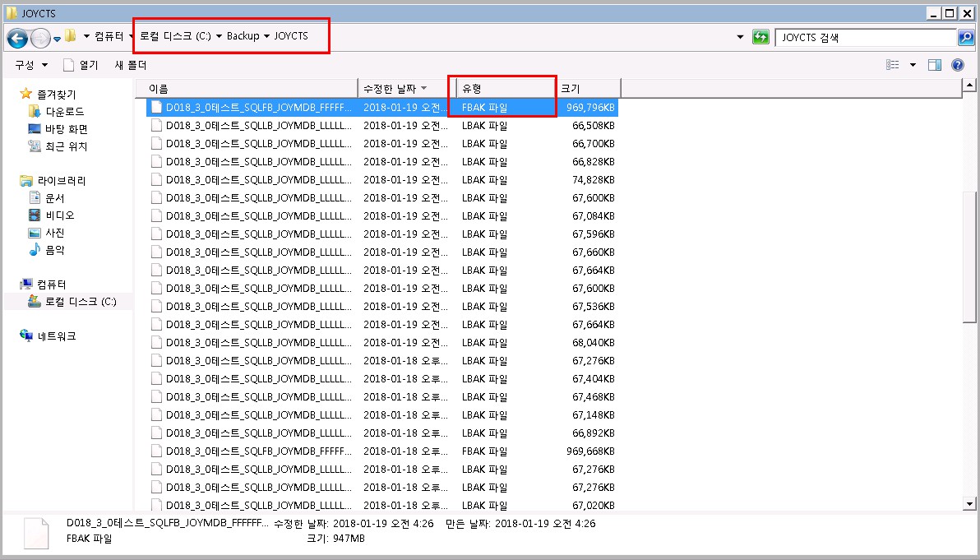Click the change view icon in toolbar
This screenshot has height=560, width=980.
tap(893, 65)
